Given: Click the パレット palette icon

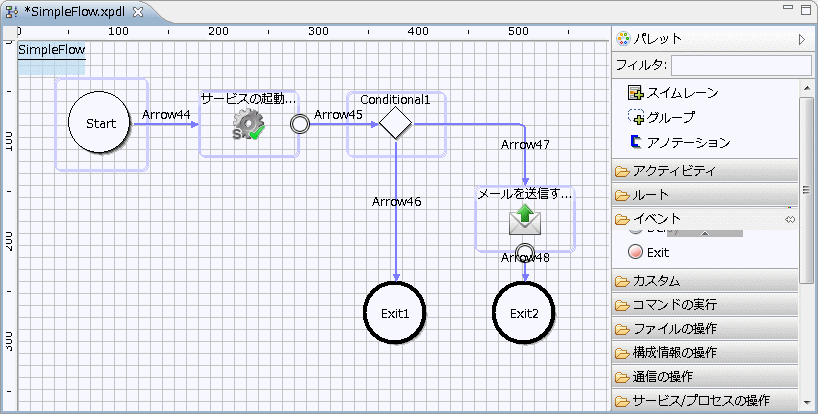Looking at the screenshot, I should (623, 39).
